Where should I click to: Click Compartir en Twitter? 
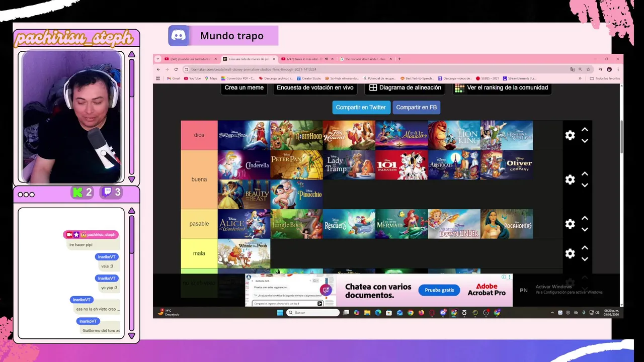[361, 107]
